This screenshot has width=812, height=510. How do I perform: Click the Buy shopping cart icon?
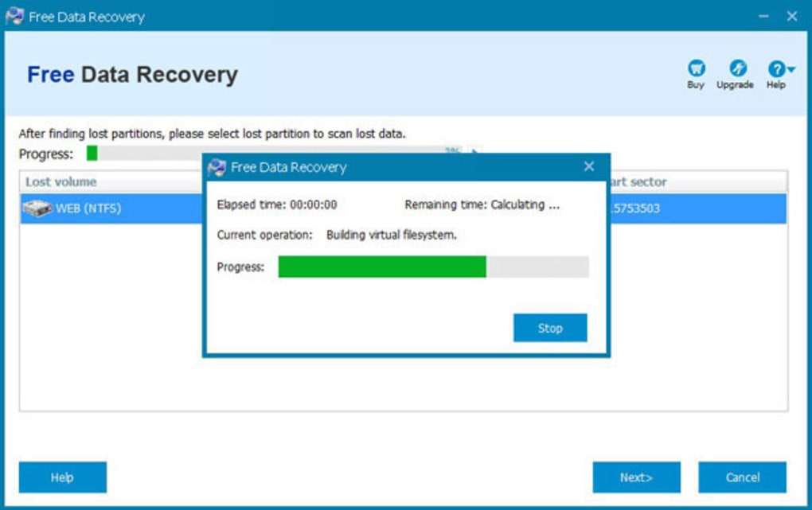[695, 69]
